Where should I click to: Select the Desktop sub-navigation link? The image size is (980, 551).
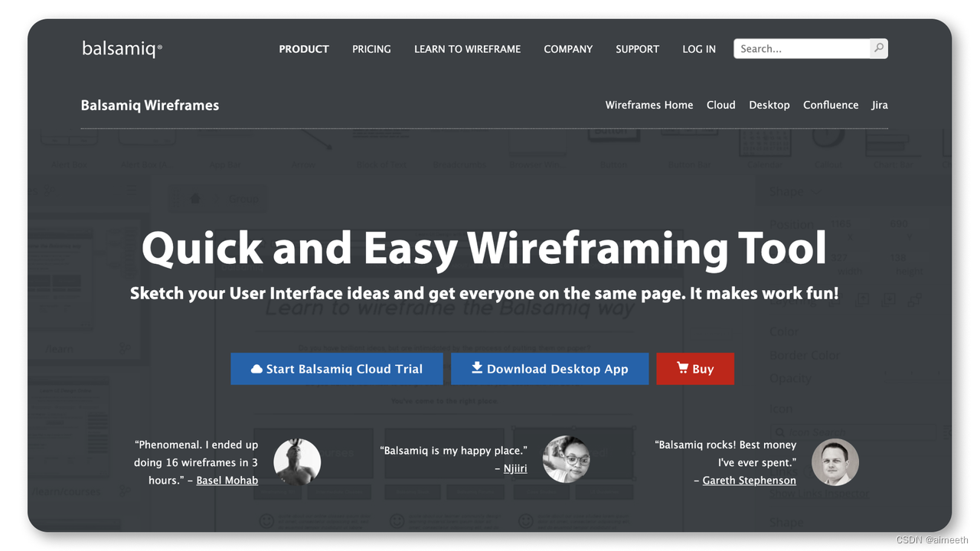(x=769, y=105)
